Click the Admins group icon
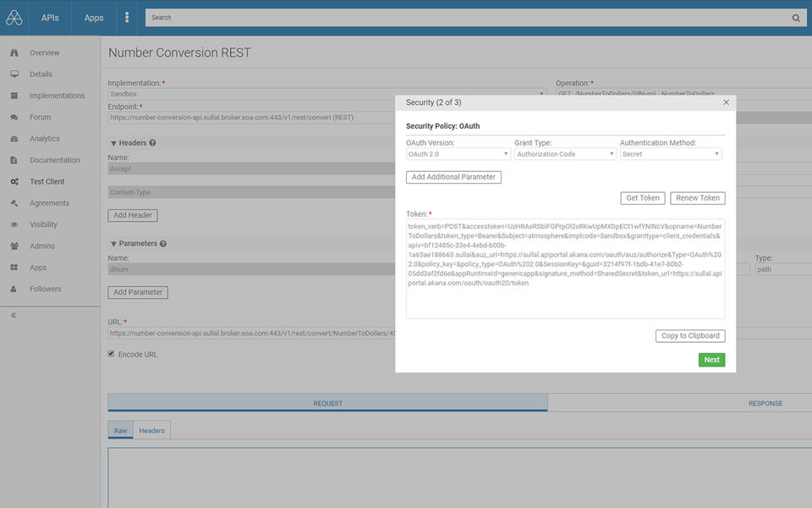This screenshot has width=812, height=508. coord(14,246)
